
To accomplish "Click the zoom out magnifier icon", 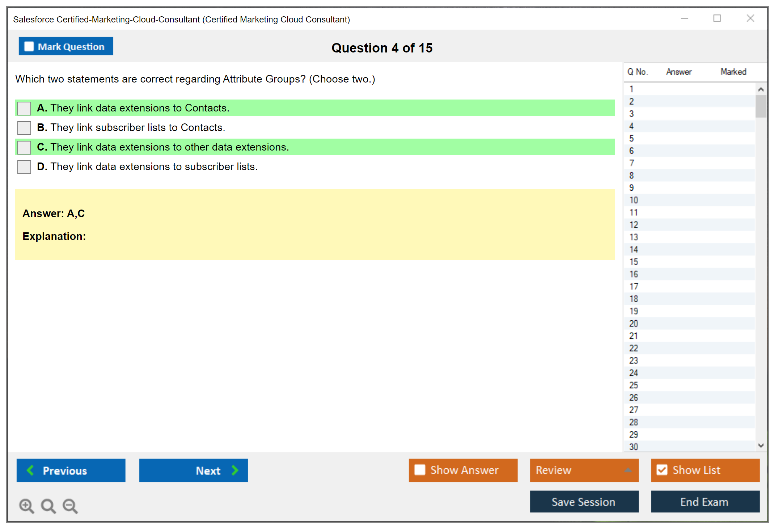I will pyautogui.click(x=70, y=506).
